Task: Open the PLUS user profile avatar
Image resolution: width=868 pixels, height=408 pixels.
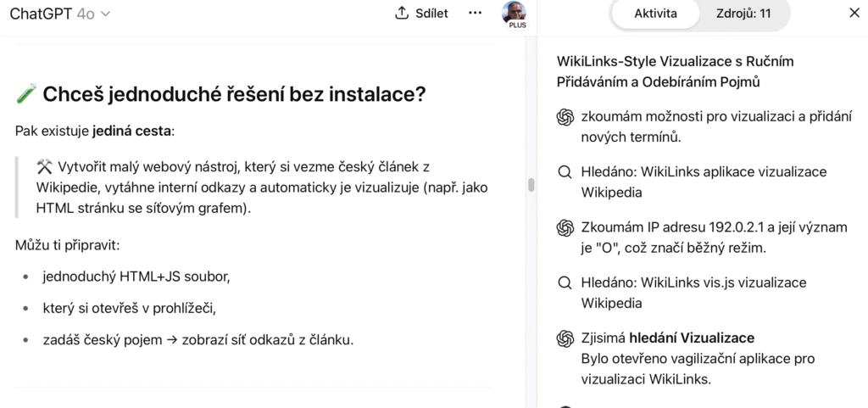Action: point(515,14)
